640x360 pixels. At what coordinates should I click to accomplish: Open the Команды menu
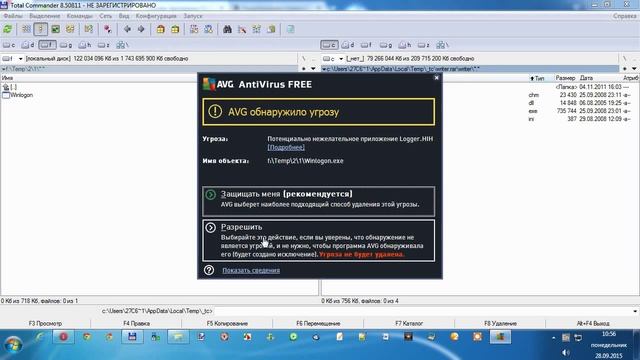pyautogui.click(x=80, y=16)
